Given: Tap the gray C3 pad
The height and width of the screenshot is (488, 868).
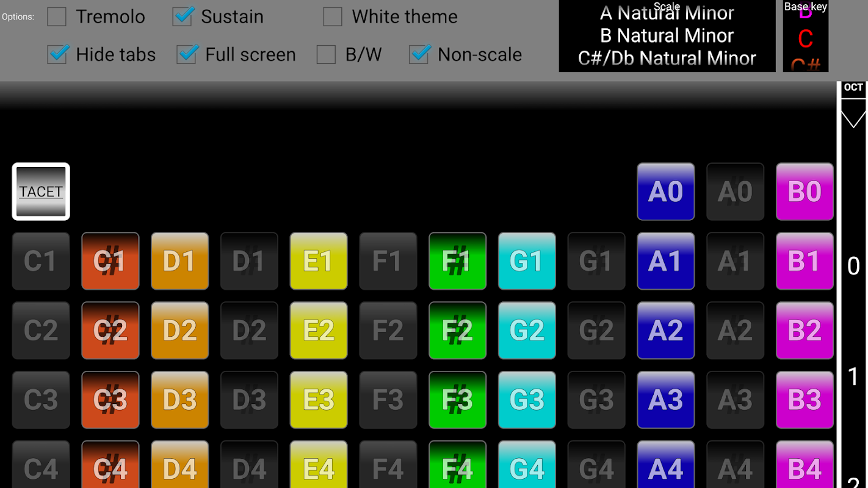Looking at the screenshot, I should click(41, 400).
